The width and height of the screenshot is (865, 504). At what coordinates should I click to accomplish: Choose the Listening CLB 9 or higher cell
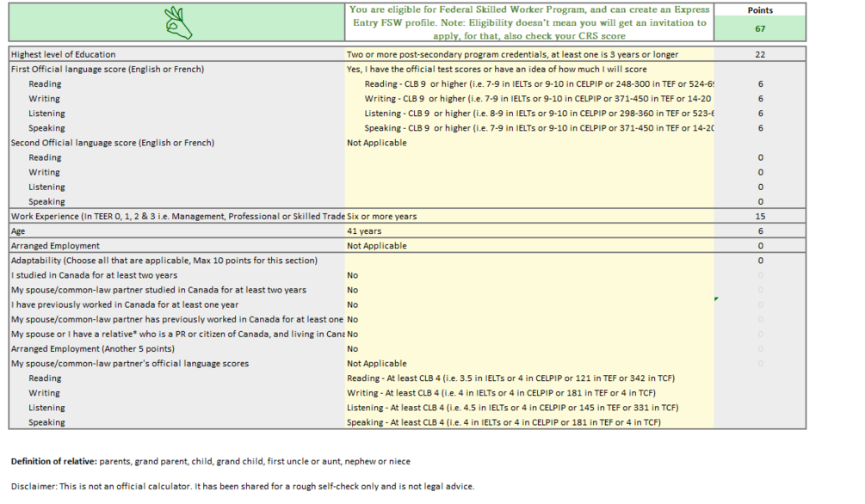pos(529,113)
